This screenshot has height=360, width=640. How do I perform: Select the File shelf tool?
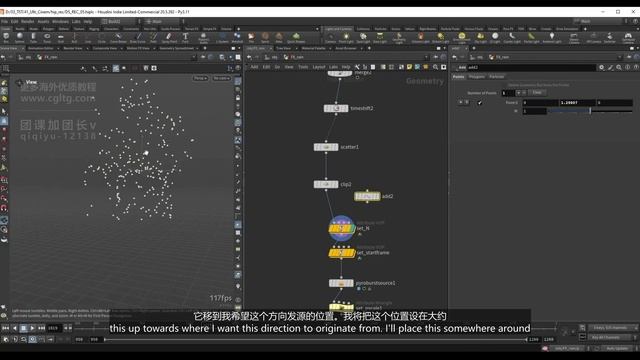[251, 38]
